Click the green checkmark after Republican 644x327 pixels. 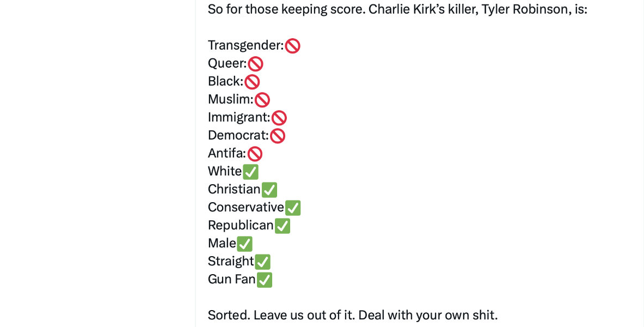283,226
